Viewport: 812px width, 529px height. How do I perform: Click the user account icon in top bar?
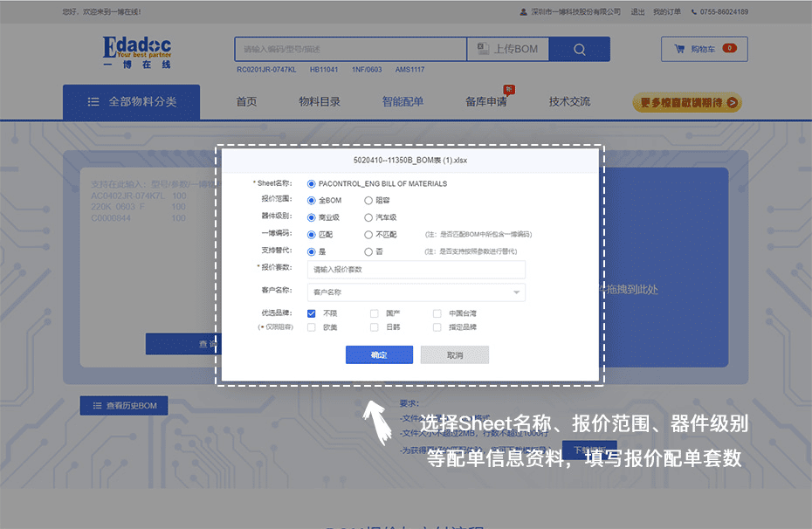click(x=523, y=12)
